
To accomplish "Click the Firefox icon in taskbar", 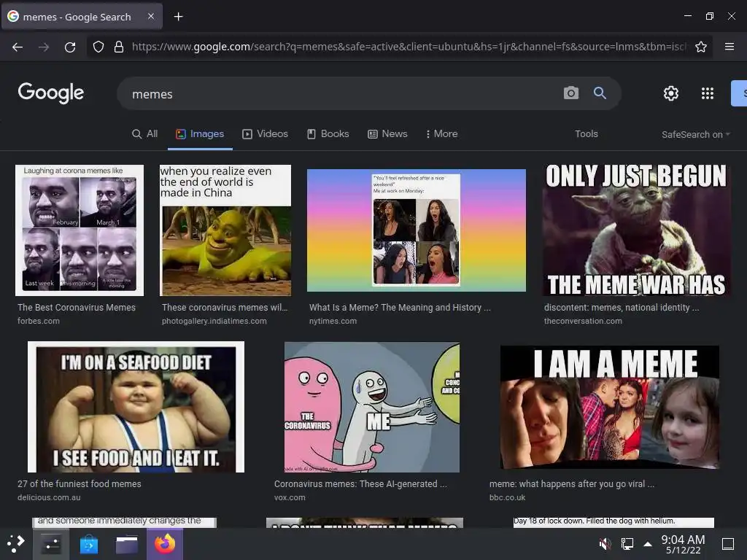I will click(x=165, y=543).
